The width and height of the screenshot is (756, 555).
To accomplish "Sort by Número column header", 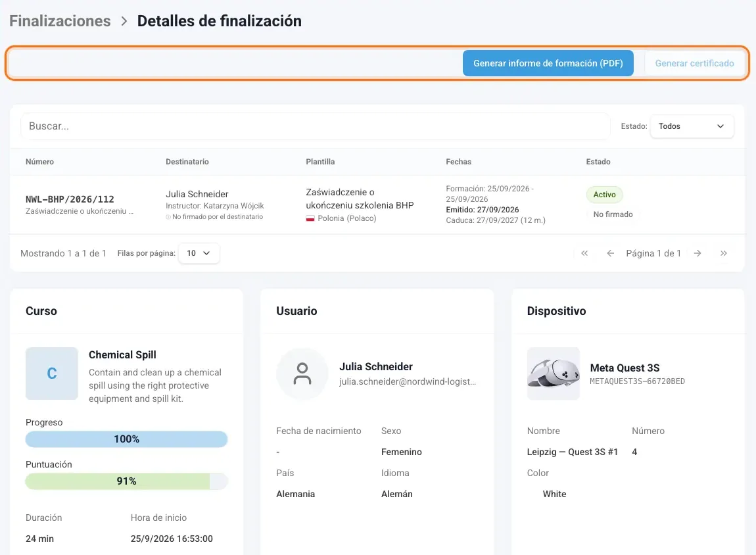I will coord(39,162).
